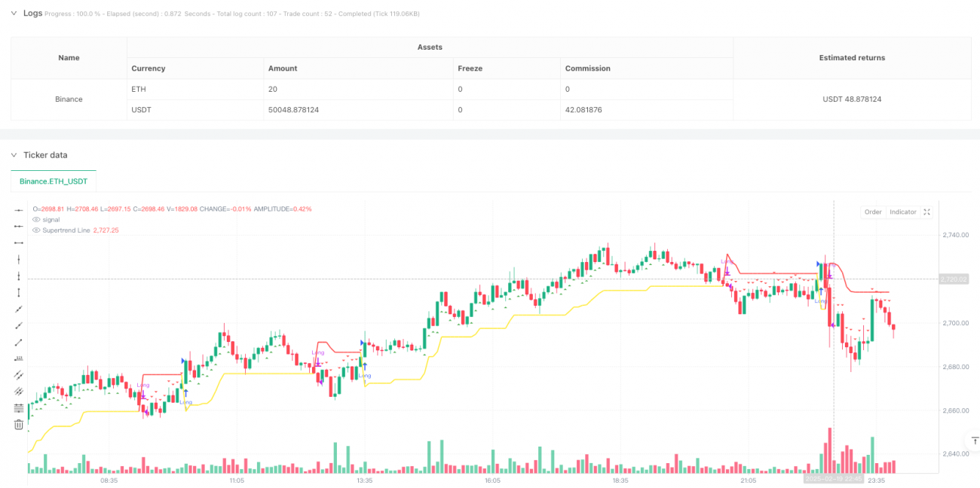Click the trash icon to delete drawings
Viewport: 980px width, 488px height.
(19, 425)
